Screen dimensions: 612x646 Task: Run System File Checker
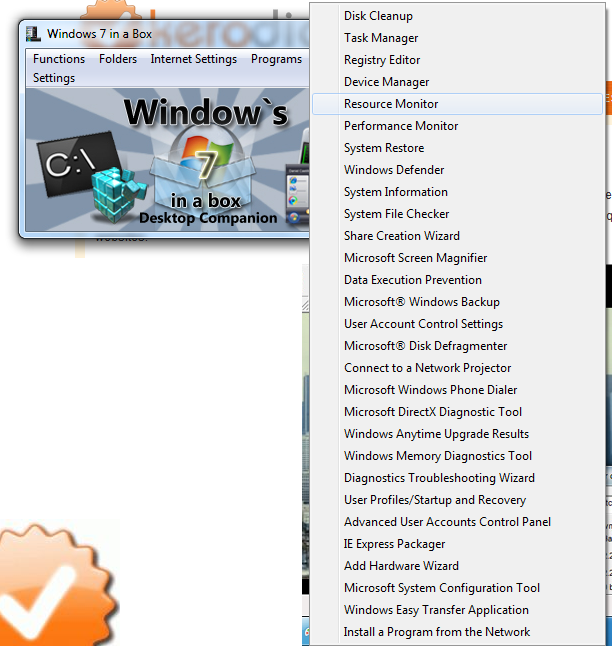457,214
